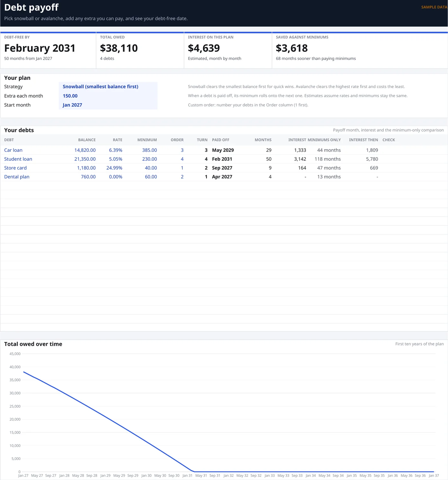This screenshot has width=448, height=480.
Task: Select the Store card debt name
Action: tap(15, 168)
